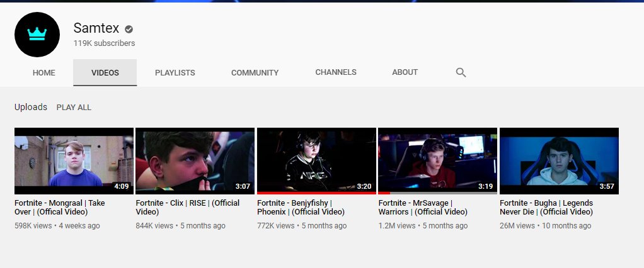
Task: Click the 119K subscribers text
Action: [x=105, y=43]
